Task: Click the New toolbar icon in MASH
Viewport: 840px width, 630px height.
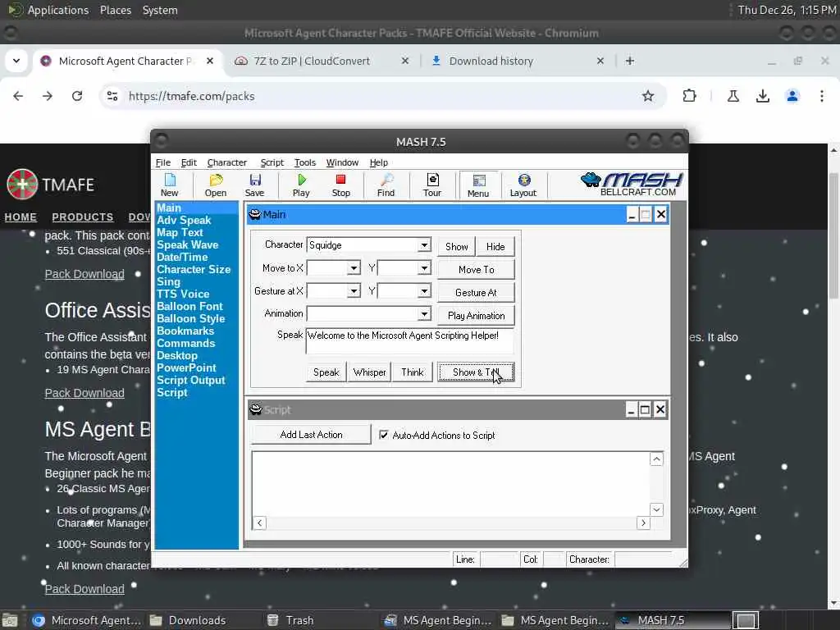Action: (169, 185)
